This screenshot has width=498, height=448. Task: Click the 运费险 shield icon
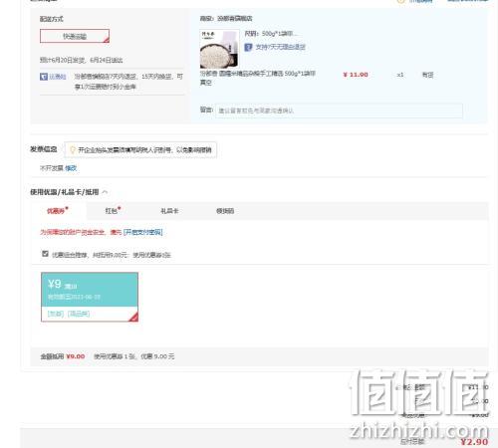(x=44, y=77)
